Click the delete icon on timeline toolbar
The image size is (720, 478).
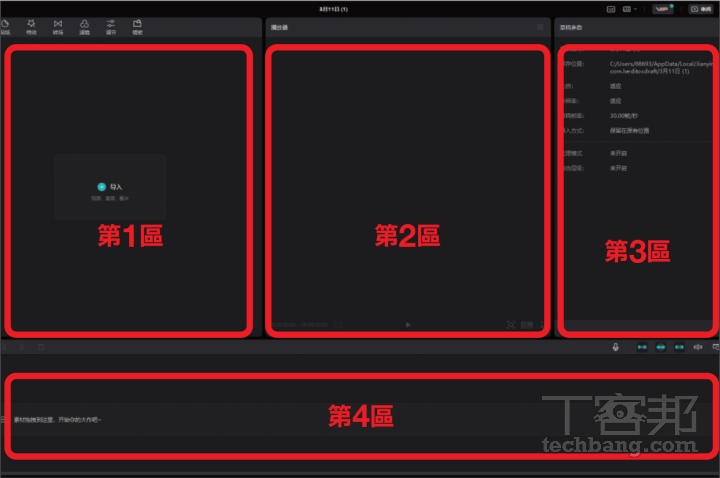tap(40, 347)
